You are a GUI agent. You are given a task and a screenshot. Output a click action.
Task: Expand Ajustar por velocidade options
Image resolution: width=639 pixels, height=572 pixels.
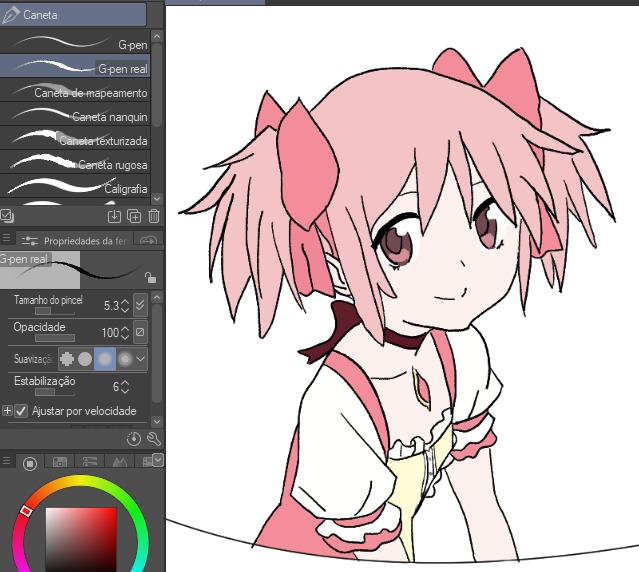pos(7,410)
